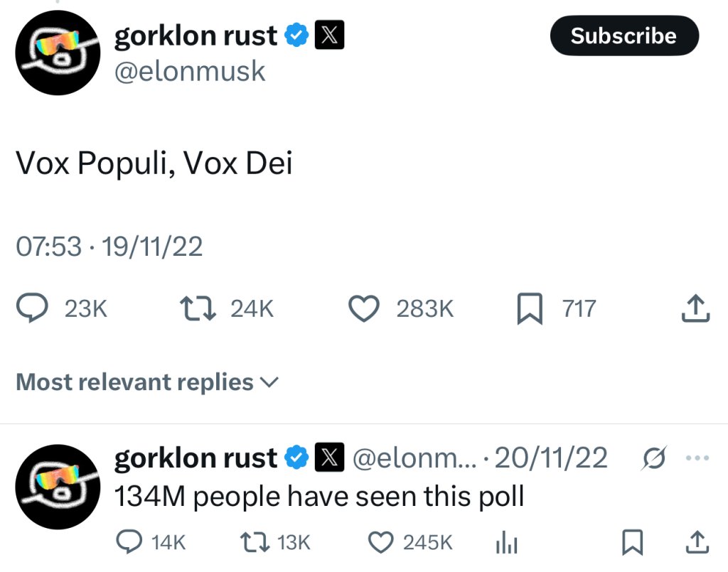Expand Most relevant replies sorting
This screenshot has height=572, width=728.
point(147,382)
